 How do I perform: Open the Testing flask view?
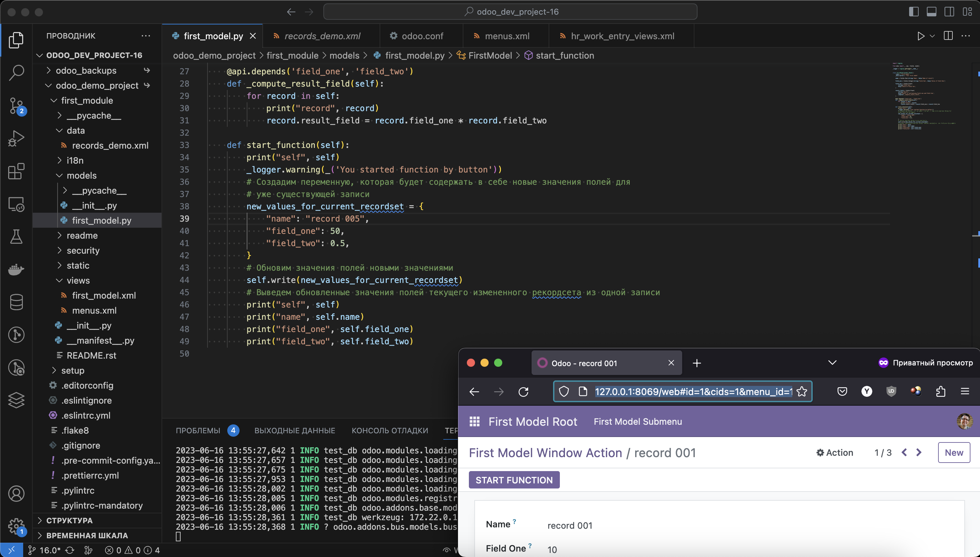pos(16,237)
